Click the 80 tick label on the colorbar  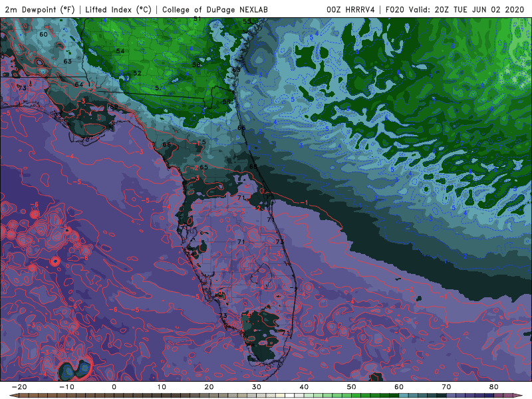[494, 387]
